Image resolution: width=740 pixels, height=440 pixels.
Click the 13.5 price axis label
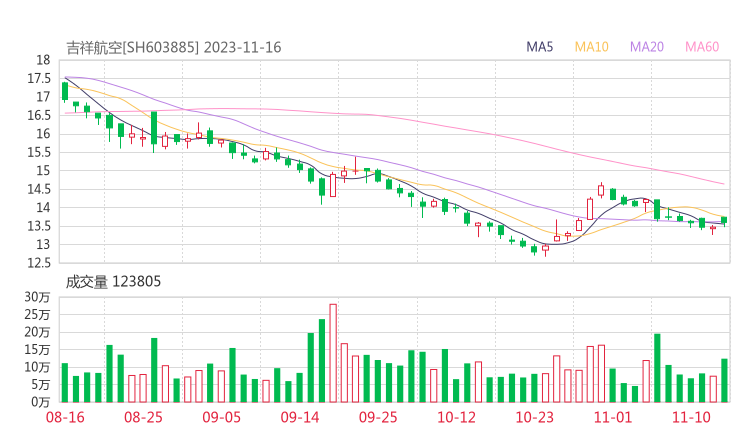click(x=39, y=226)
